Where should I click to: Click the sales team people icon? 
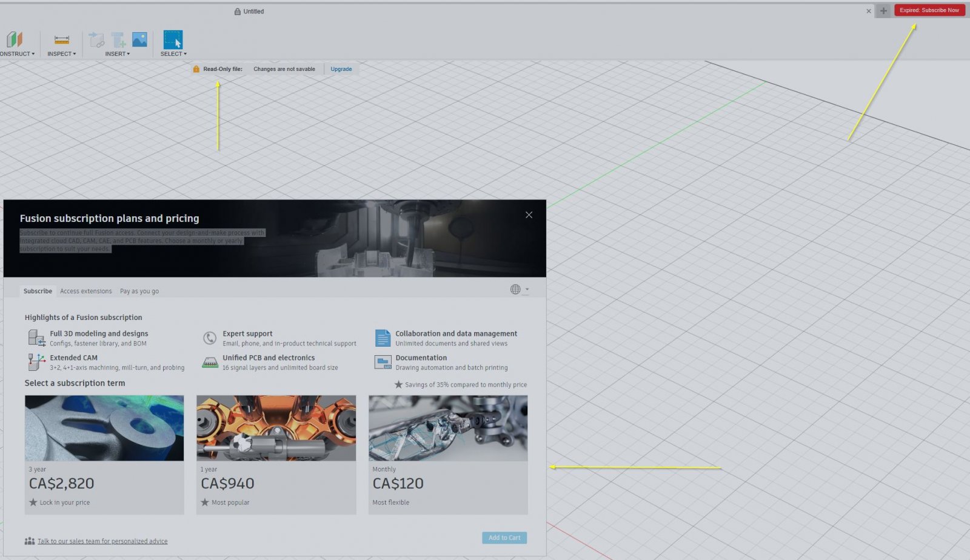click(29, 541)
